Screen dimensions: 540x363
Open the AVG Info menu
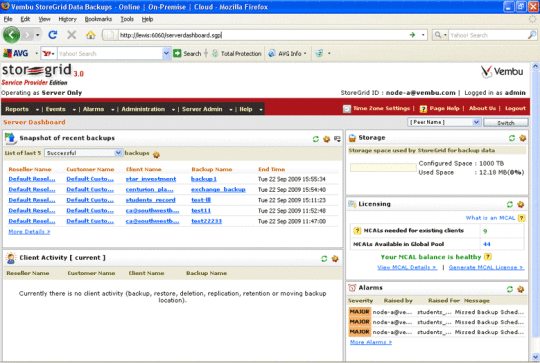click(288, 53)
